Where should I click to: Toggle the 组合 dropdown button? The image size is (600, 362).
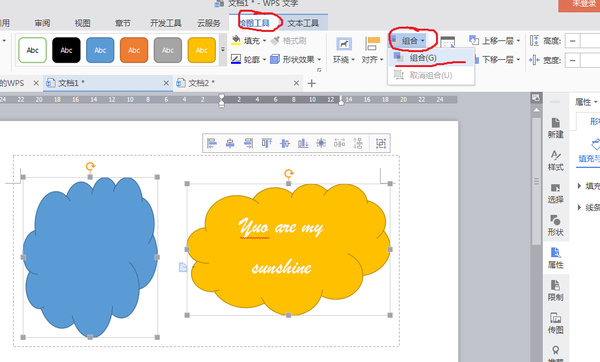click(409, 41)
